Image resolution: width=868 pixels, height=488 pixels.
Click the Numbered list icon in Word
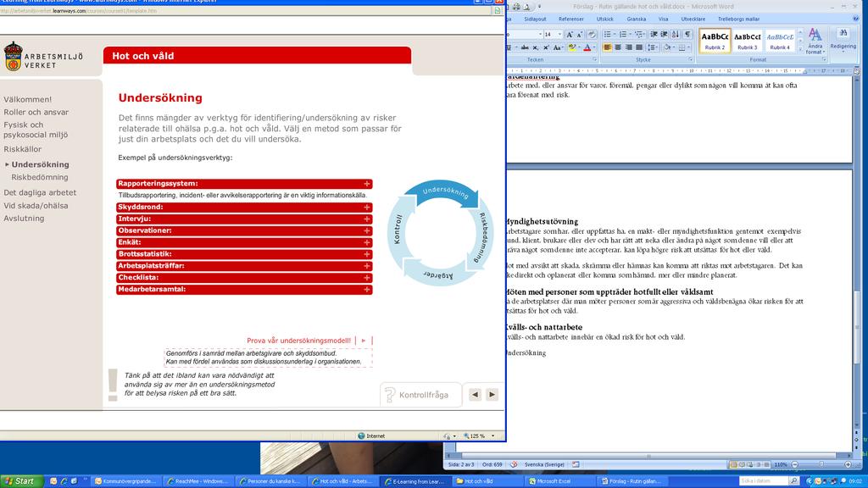point(623,34)
